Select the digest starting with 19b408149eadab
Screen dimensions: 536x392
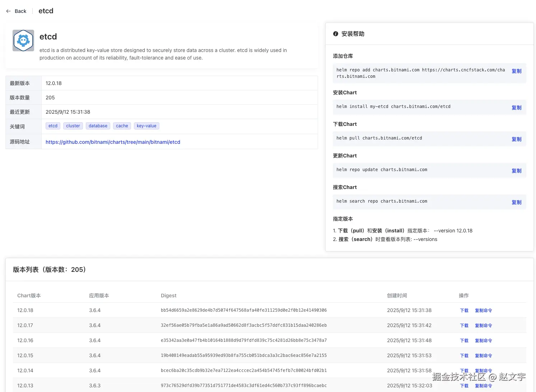[244, 355]
